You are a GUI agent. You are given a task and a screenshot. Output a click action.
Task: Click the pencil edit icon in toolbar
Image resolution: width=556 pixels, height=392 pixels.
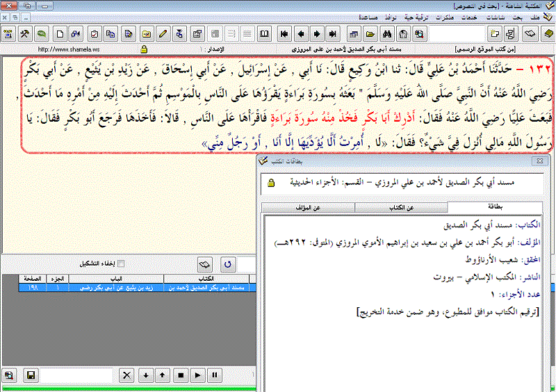(163, 33)
